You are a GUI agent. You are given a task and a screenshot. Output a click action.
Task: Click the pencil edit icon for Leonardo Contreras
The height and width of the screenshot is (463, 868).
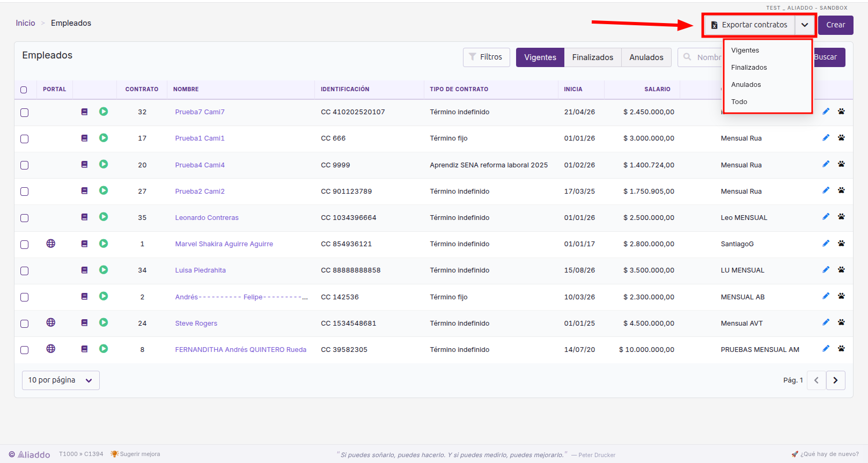[826, 217]
